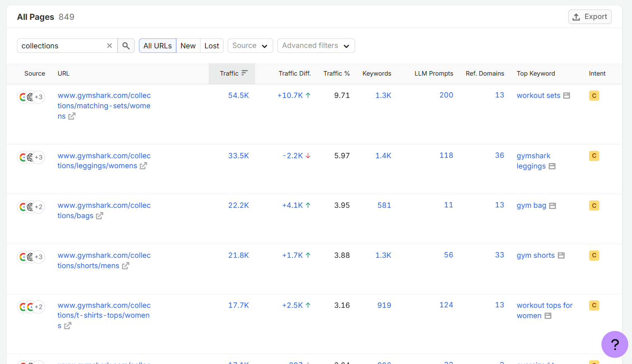Open the leggings/womens URL link

tap(104, 161)
